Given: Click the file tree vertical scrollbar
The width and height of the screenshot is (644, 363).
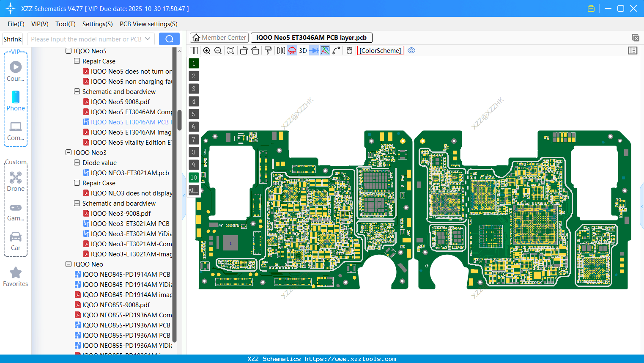Looking at the screenshot, I should [x=179, y=121].
